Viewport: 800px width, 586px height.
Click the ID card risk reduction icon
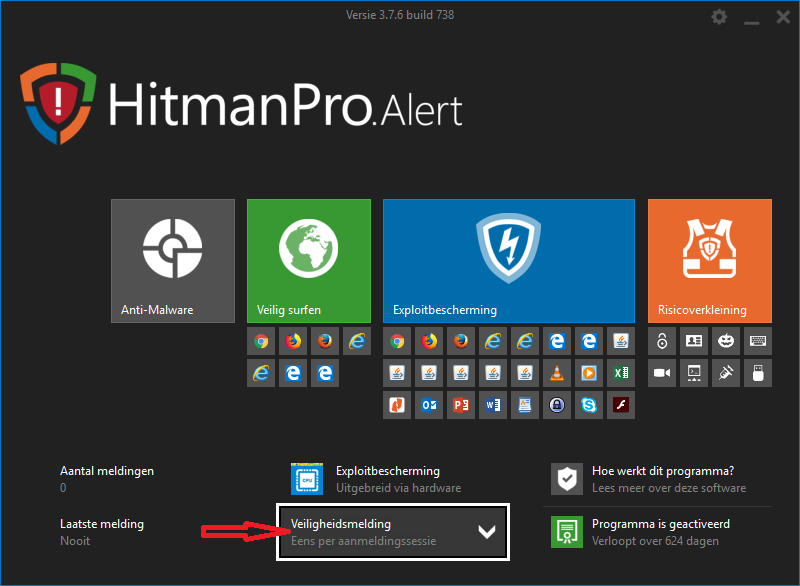point(694,341)
